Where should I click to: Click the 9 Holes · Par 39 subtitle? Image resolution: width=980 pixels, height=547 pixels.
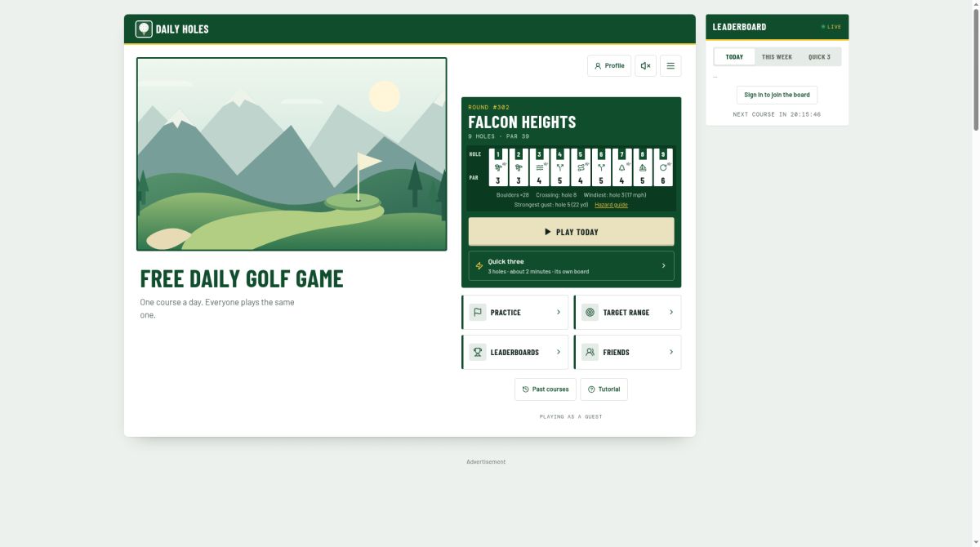[498, 136]
